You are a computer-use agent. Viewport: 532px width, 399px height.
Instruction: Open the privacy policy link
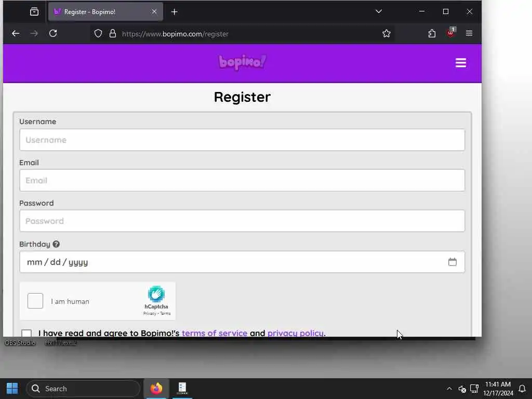296,333
